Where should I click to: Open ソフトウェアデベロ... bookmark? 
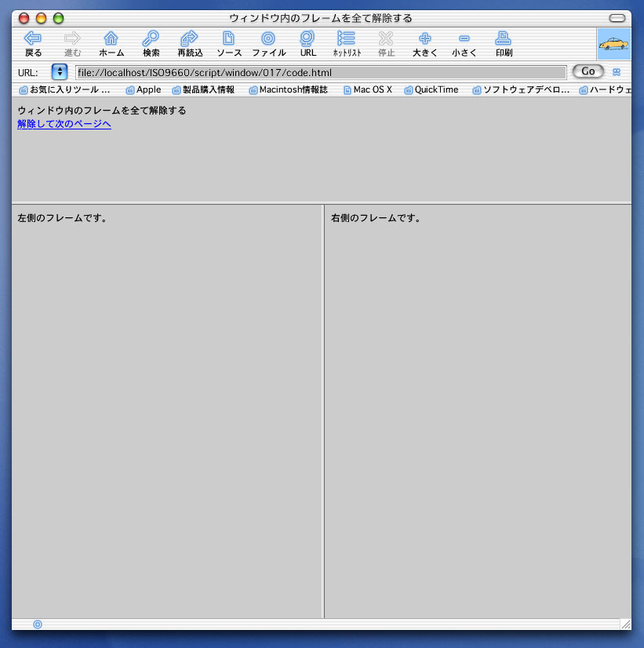point(521,89)
